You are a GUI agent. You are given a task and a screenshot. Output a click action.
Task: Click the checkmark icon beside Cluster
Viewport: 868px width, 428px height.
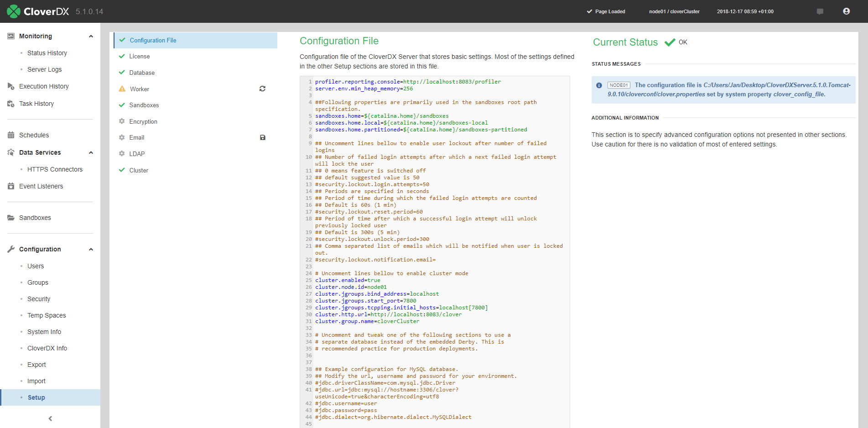tap(122, 170)
